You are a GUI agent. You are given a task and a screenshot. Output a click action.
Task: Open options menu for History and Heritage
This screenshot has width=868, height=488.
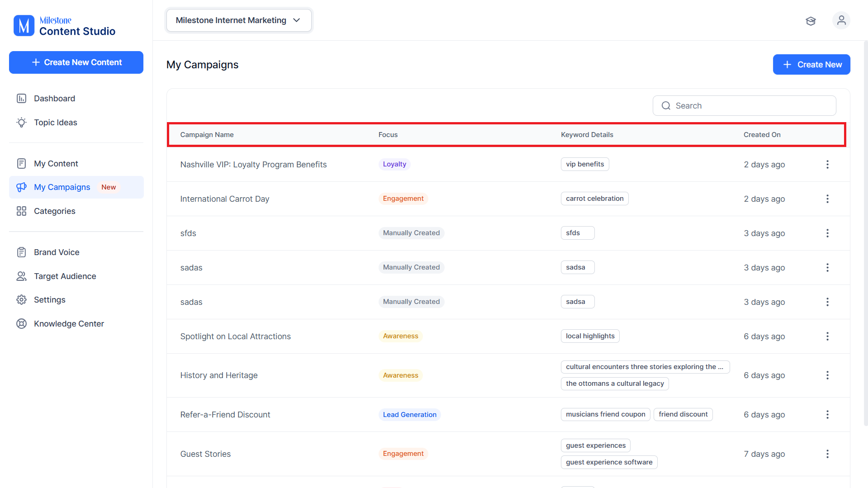pyautogui.click(x=827, y=375)
